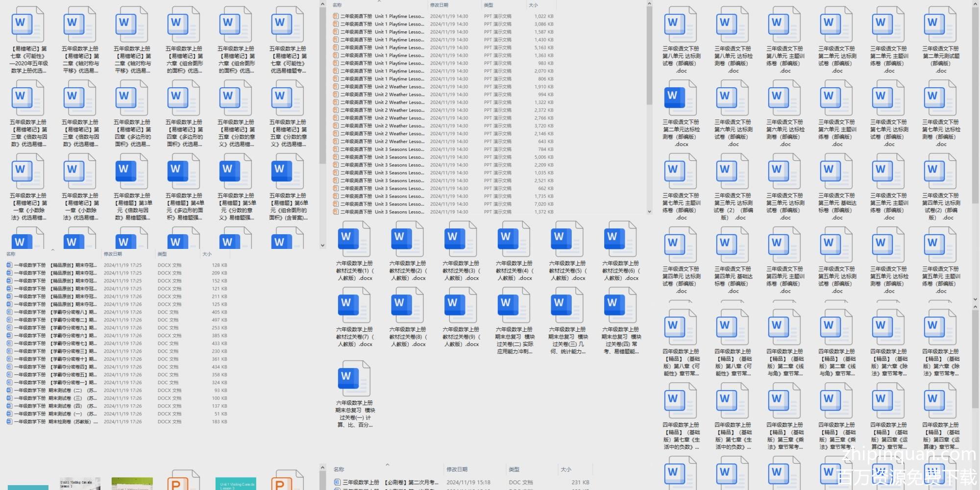Open 六年级数学上册 教材过关卷(4) Word icon

tap(514, 239)
